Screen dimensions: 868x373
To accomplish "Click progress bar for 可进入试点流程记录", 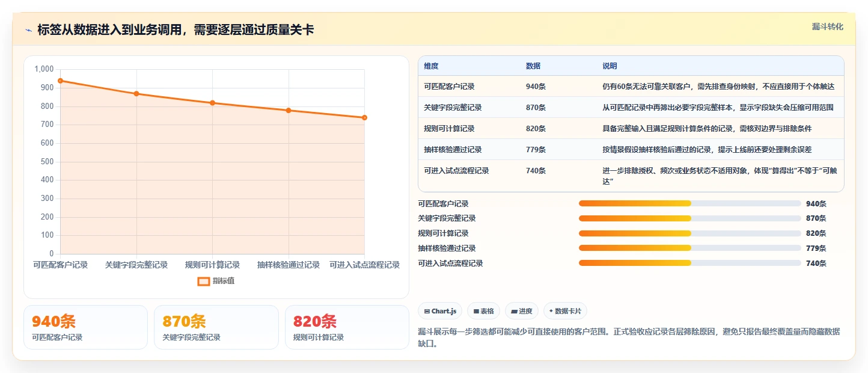I will pos(689,264).
